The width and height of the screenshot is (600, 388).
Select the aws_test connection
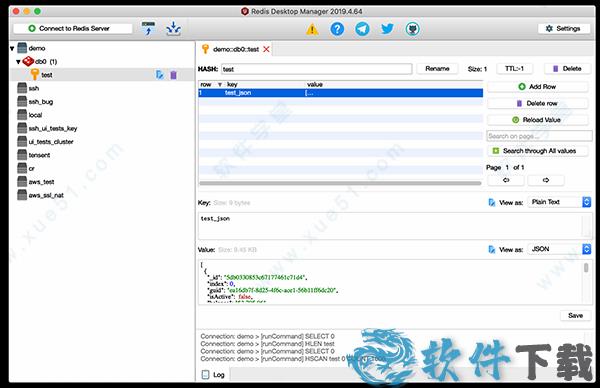point(41,182)
